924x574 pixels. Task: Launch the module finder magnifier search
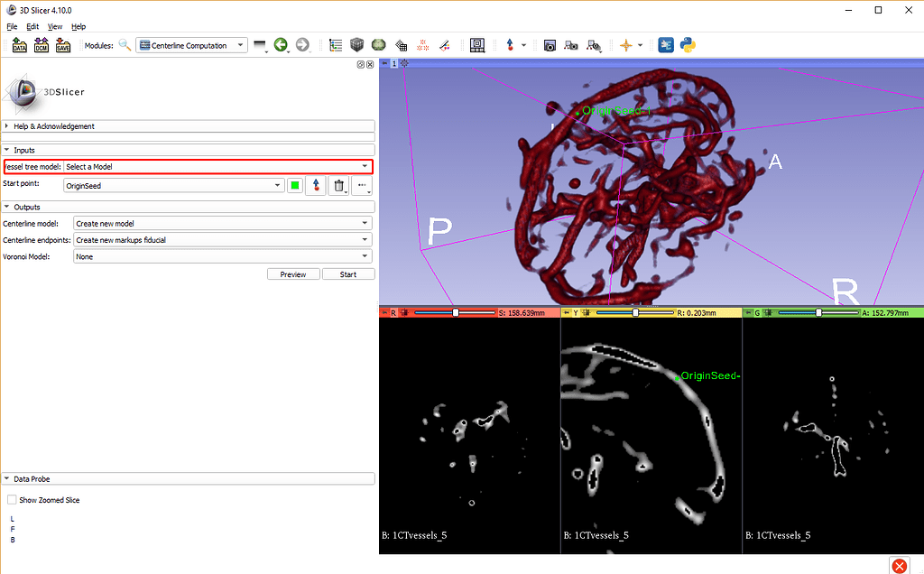click(x=124, y=44)
